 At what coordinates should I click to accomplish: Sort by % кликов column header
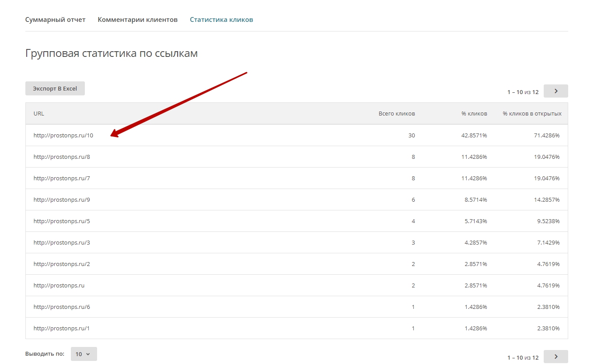coord(474,113)
